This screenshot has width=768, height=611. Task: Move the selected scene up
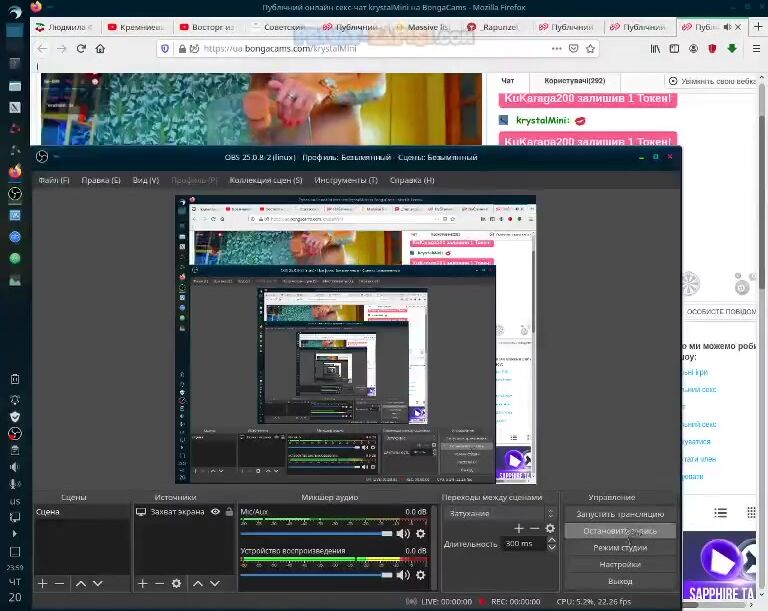click(80, 583)
